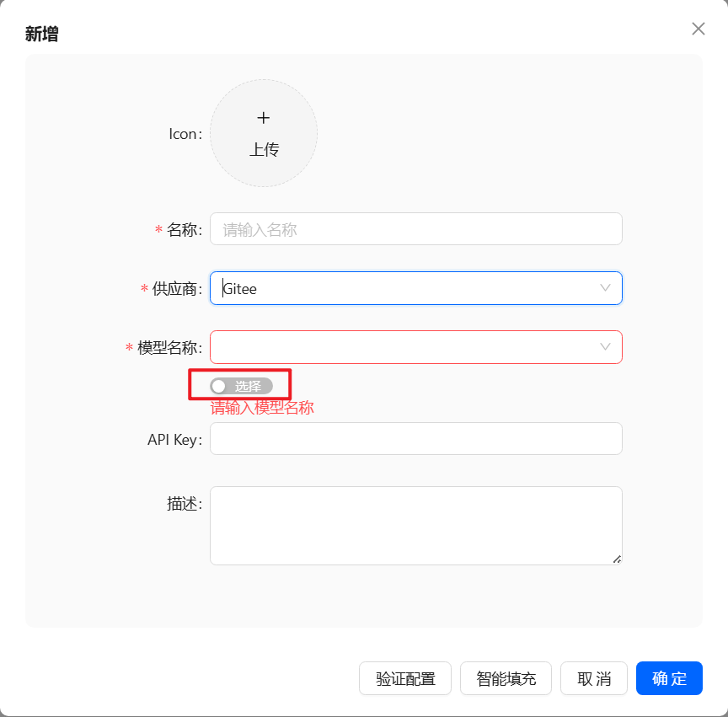The height and width of the screenshot is (717, 728).
Task: Toggle the 选择 switch under 模型名称
Action: [x=241, y=386]
